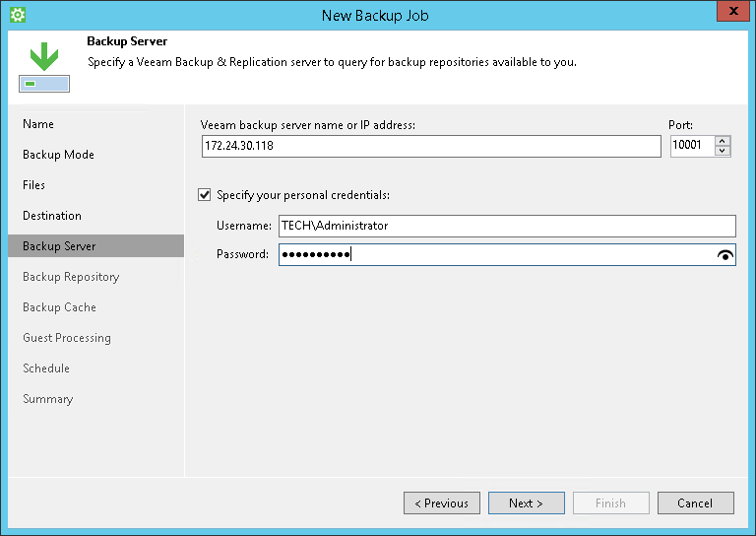Toggle Specify your personal credentials checkbox
The image size is (756, 536).
205,195
